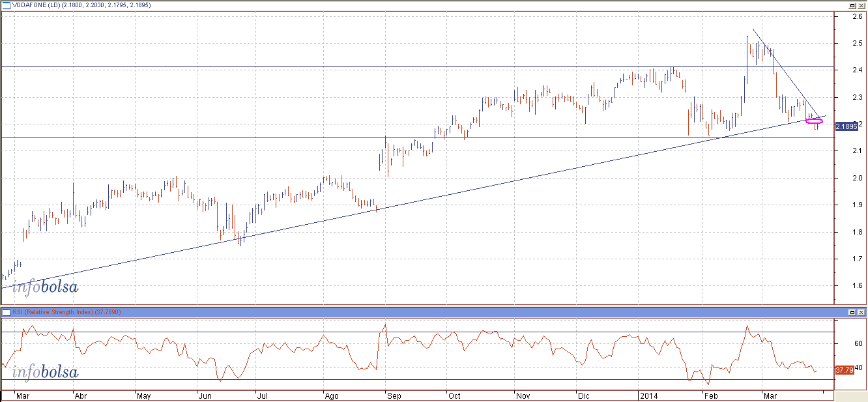
Task: Click the Sep month label
Action: point(395,395)
